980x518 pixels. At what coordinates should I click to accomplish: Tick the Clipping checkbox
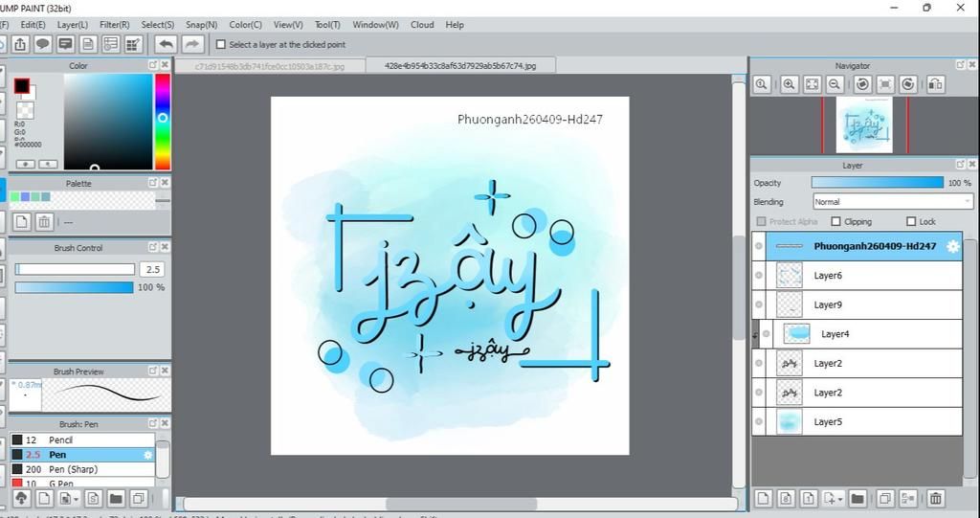(836, 221)
